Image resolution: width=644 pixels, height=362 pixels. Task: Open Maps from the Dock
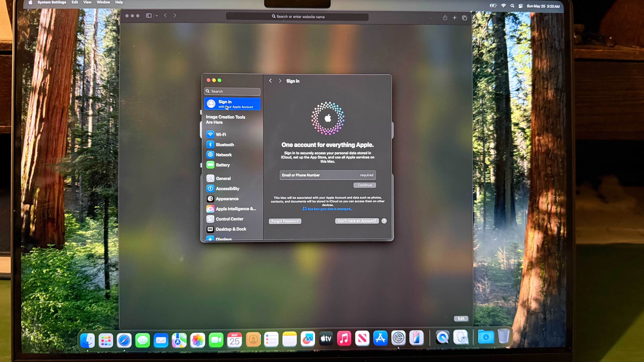pyautogui.click(x=179, y=340)
